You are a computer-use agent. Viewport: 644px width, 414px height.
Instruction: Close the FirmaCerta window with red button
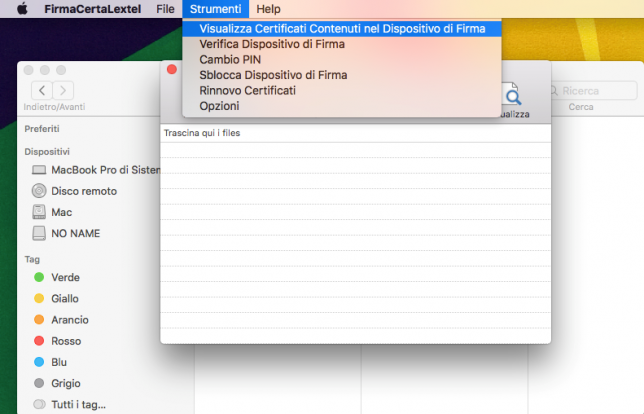tap(172, 69)
